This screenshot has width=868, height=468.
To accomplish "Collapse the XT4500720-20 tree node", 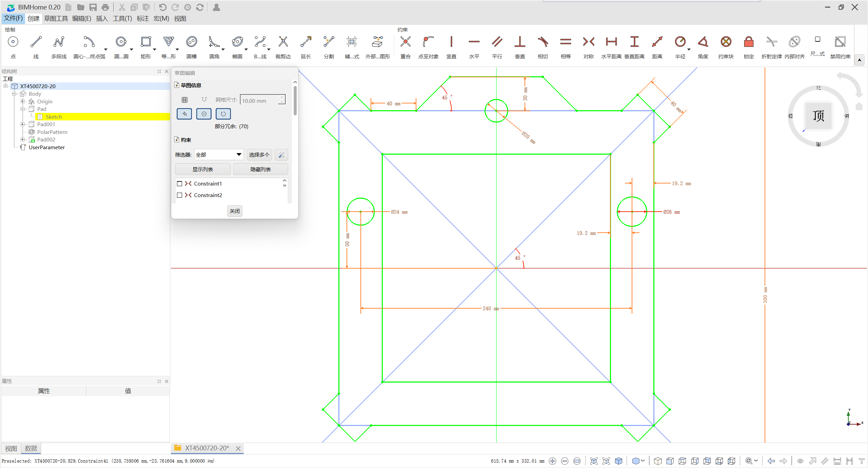I will (x=6, y=86).
